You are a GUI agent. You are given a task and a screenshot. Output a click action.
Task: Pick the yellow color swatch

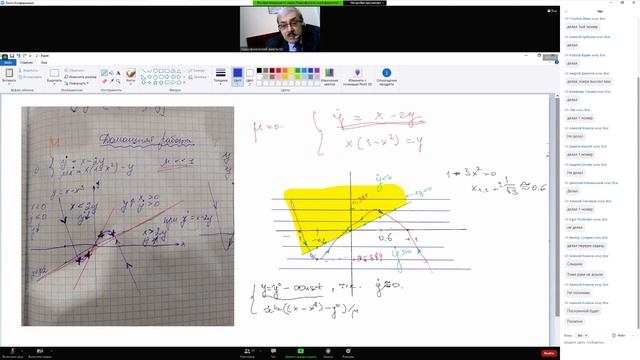[x=291, y=71]
